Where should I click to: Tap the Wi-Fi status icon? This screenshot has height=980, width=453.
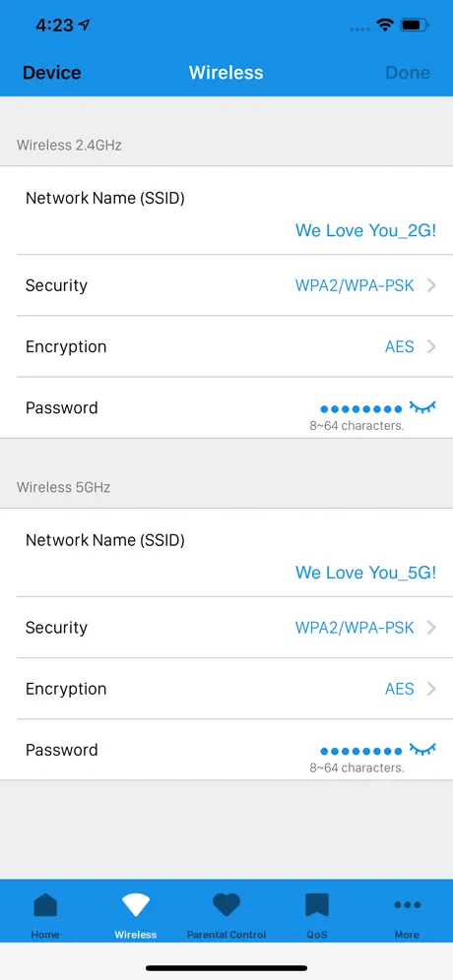point(384,26)
